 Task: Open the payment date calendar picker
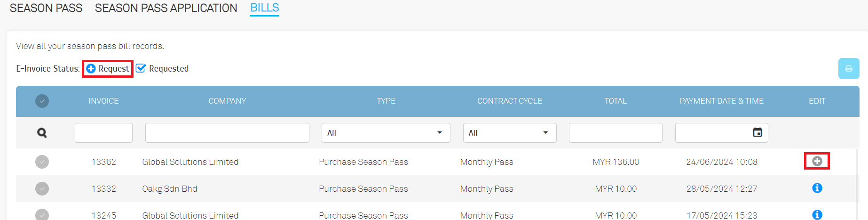pos(757,132)
